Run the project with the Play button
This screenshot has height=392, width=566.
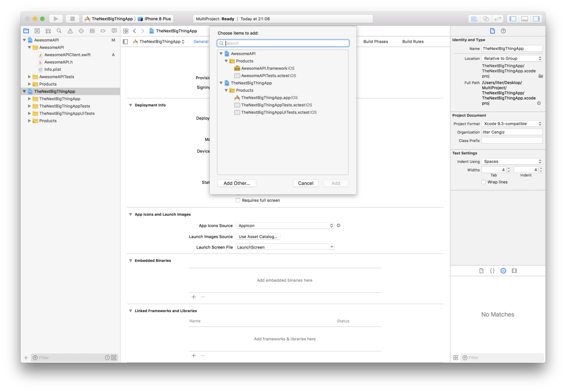pyautogui.click(x=56, y=19)
